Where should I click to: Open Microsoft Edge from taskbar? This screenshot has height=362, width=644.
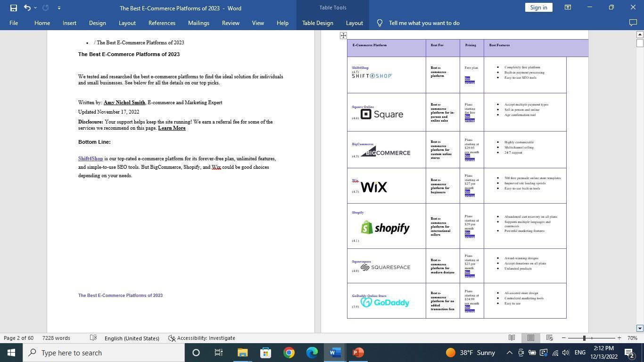click(x=312, y=353)
